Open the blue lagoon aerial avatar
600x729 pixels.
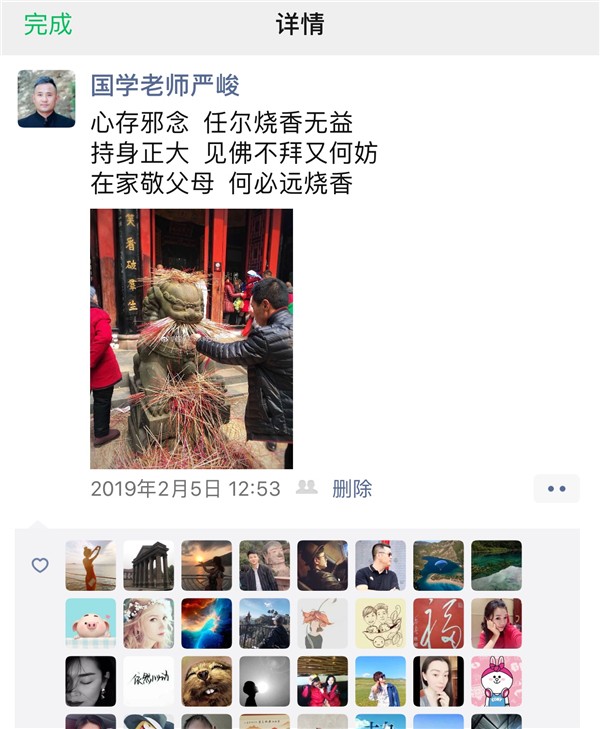[x=438, y=565]
